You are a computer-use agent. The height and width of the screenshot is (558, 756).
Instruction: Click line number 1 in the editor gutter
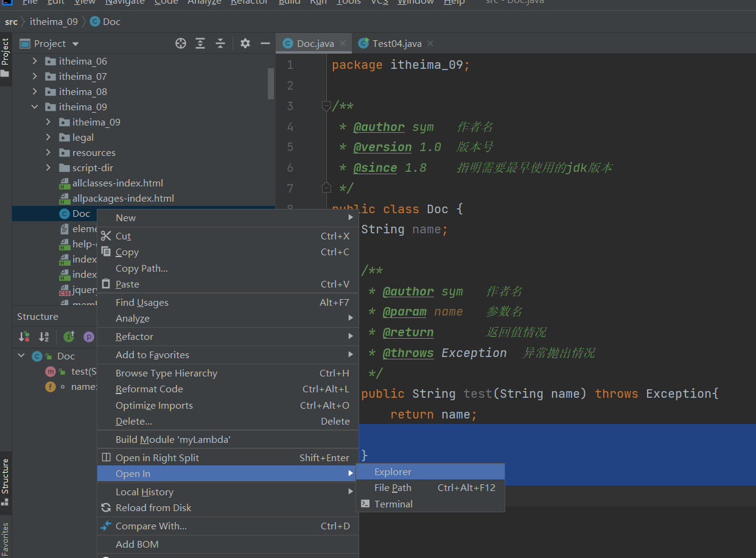(290, 65)
